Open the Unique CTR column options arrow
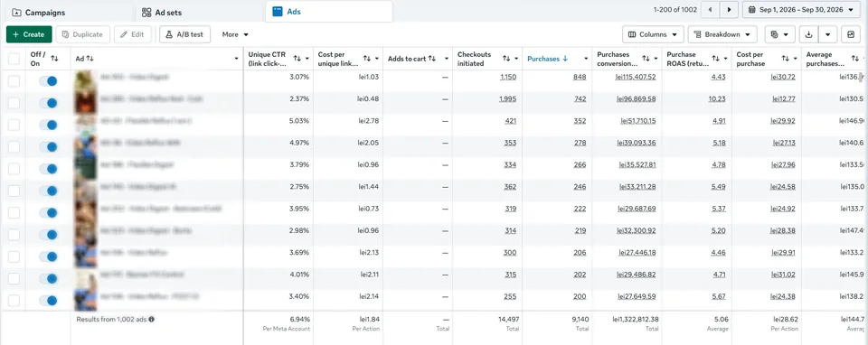The height and width of the screenshot is (345, 868). 307,59
